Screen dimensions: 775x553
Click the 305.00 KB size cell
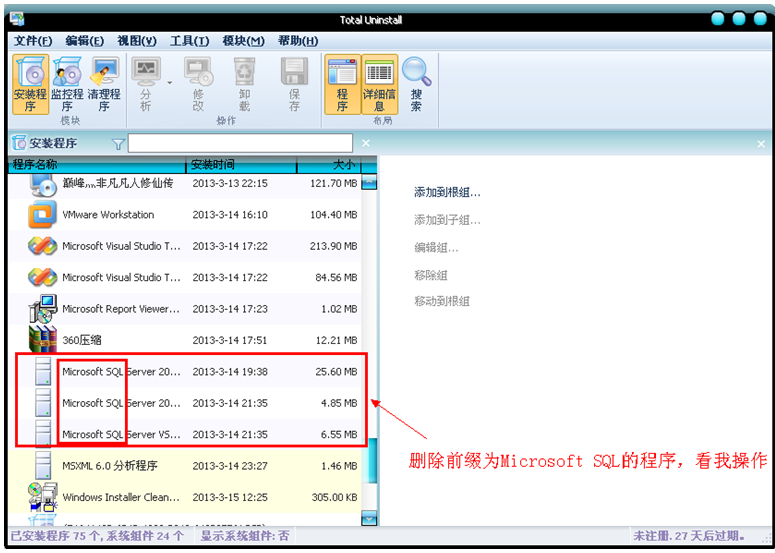pyautogui.click(x=334, y=497)
